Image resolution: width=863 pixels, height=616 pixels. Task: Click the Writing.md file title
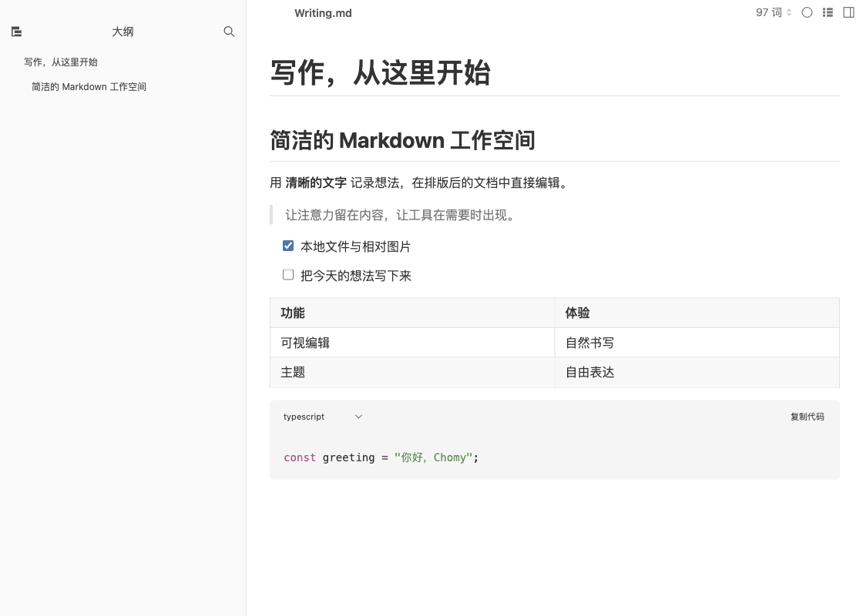click(323, 13)
